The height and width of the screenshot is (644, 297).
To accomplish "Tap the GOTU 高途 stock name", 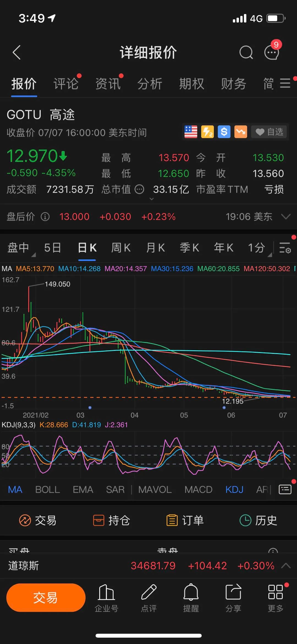I will 41,115.
